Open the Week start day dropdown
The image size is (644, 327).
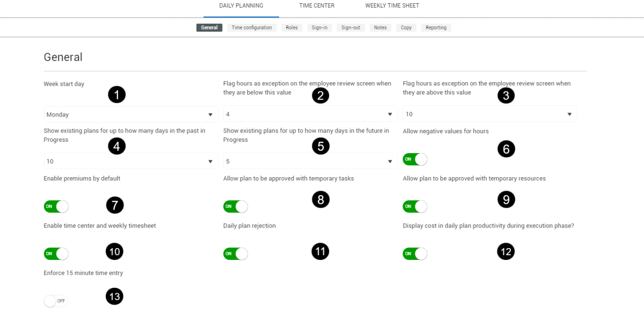pos(131,114)
